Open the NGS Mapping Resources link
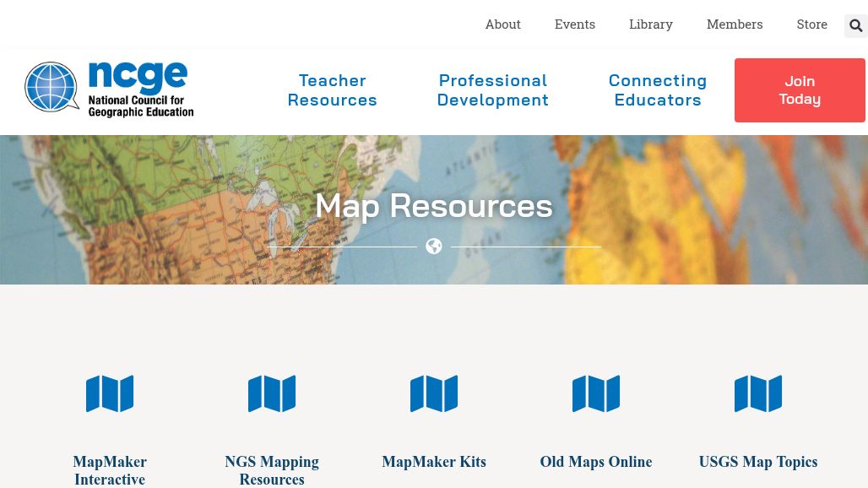 pos(272,470)
